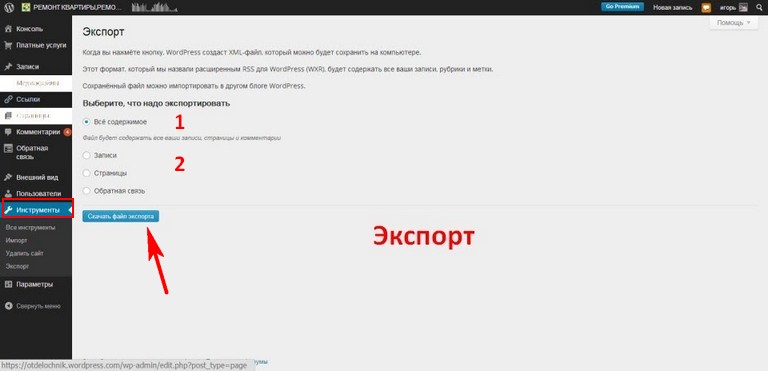Click the Ссылки chain icon
768x371 pixels.
8,99
